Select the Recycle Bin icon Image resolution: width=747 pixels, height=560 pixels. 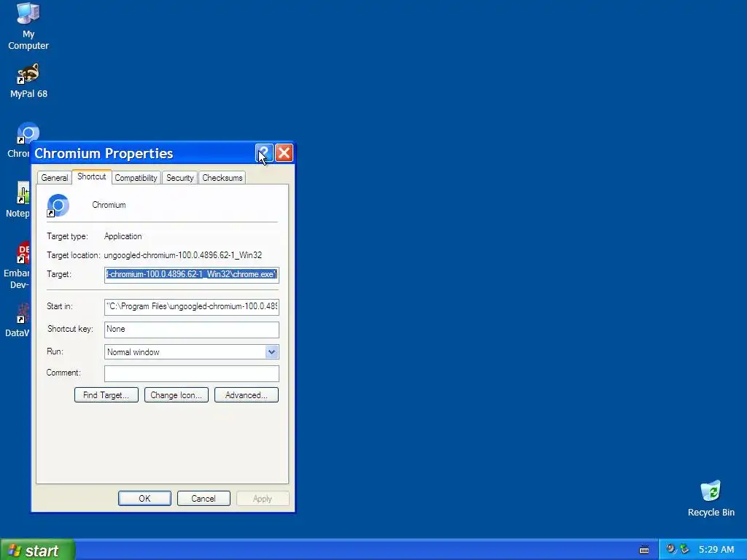(x=711, y=499)
